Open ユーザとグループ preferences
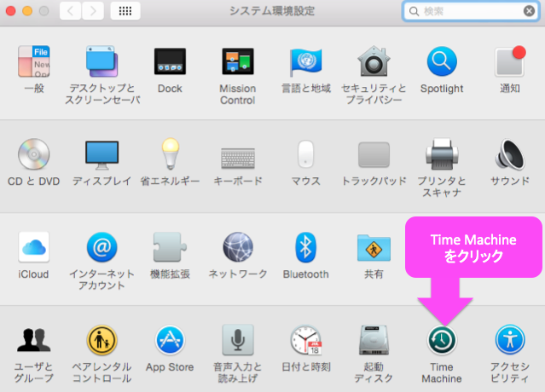 coord(34,339)
